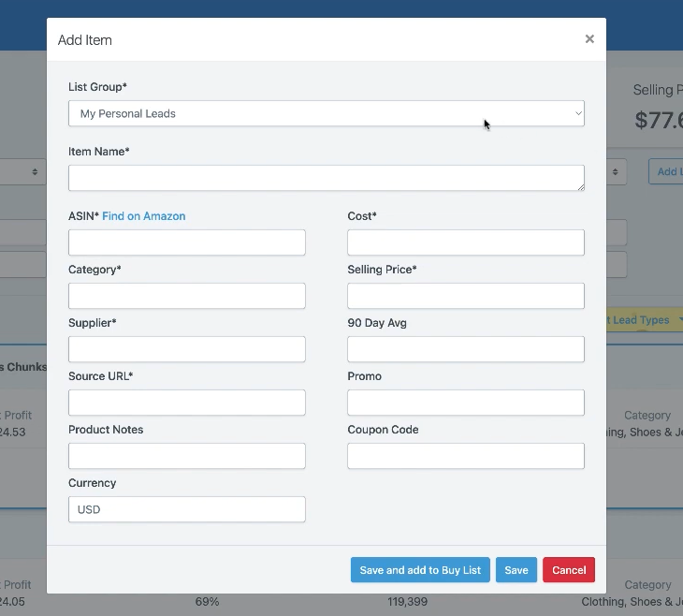683x616 pixels.
Task: Open the Find on Amazon link
Action: [x=144, y=216]
